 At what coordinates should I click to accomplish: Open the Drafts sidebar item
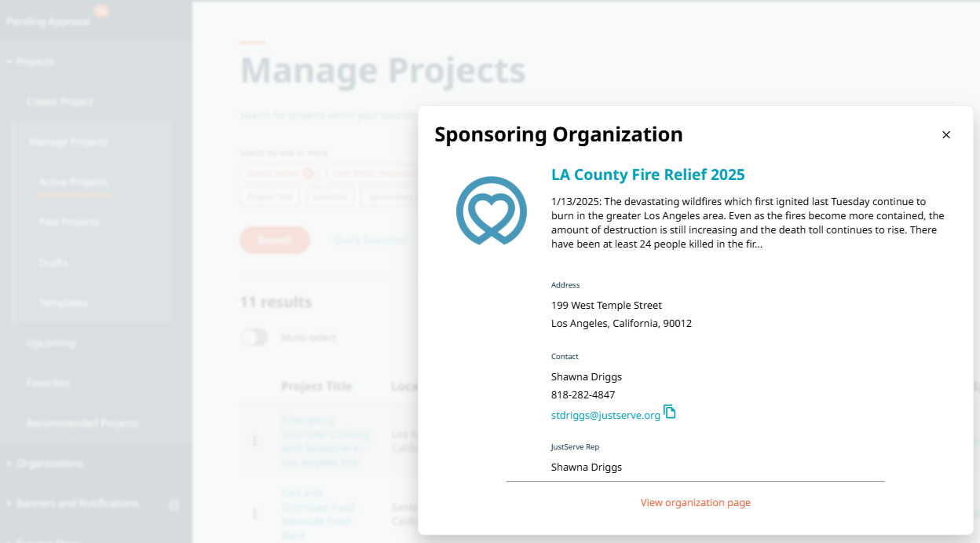(x=53, y=262)
